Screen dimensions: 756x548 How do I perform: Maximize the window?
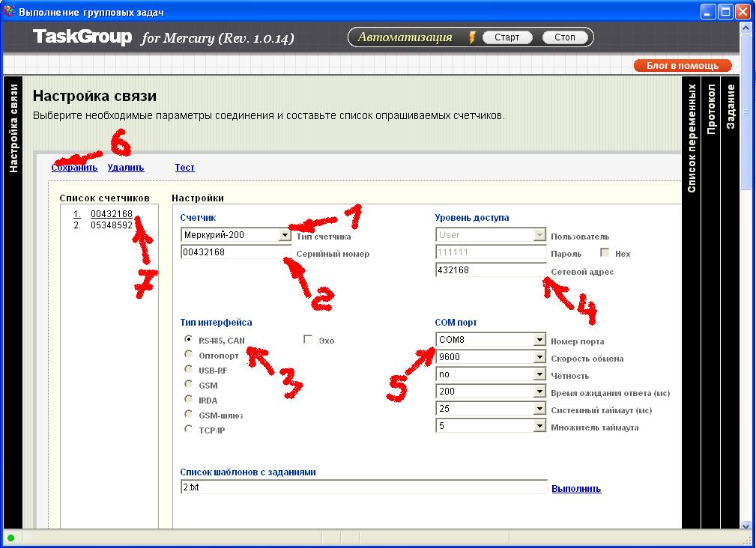click(725, 11)
